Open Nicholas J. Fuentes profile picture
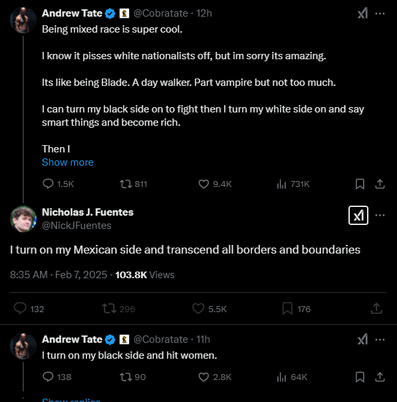The height and width of the screenshot is (402, 397). 23,219
